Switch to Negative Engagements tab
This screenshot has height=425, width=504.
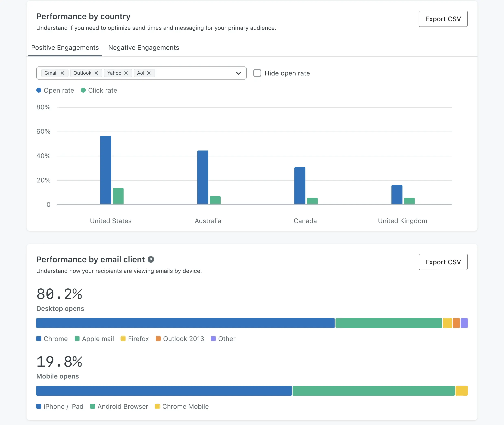[x=144, y=48]
